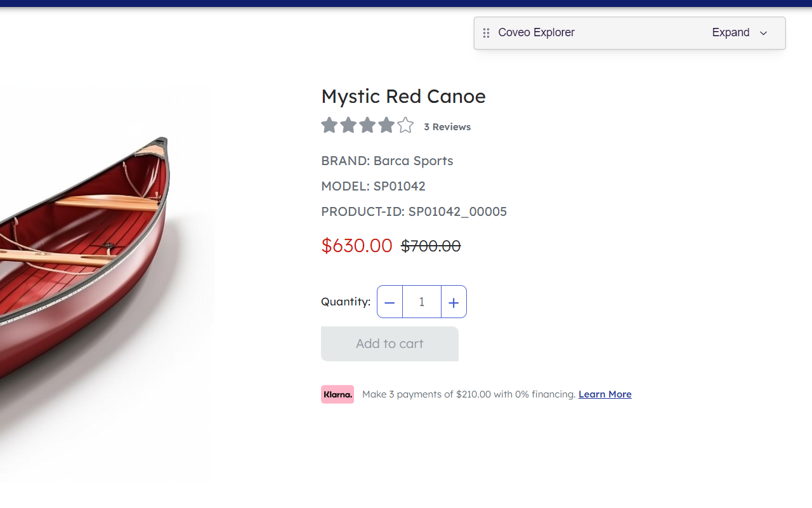The width and height of the screenshot is (812, 508).
Task: Open the Klarna Learn More link
Action: [x=605, y=394]
